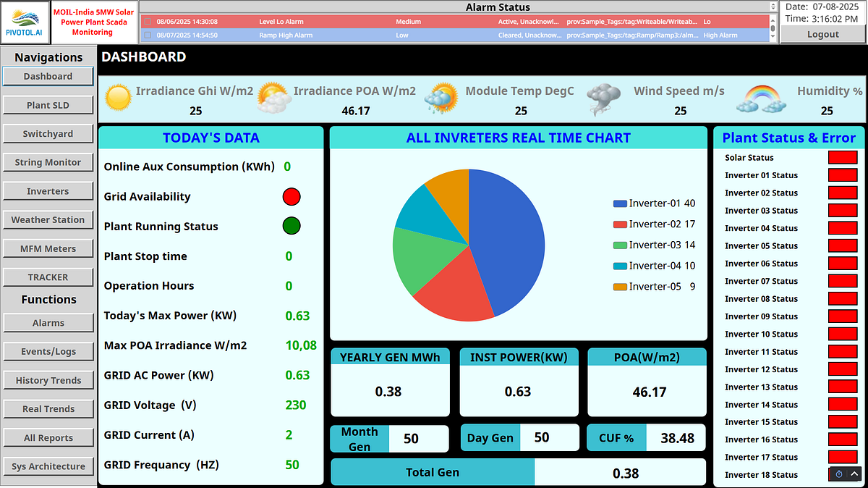This screenshot has width=868, height=488.
Task: Click the storm cloud Wind Speed icon
Action: point(603,99)
